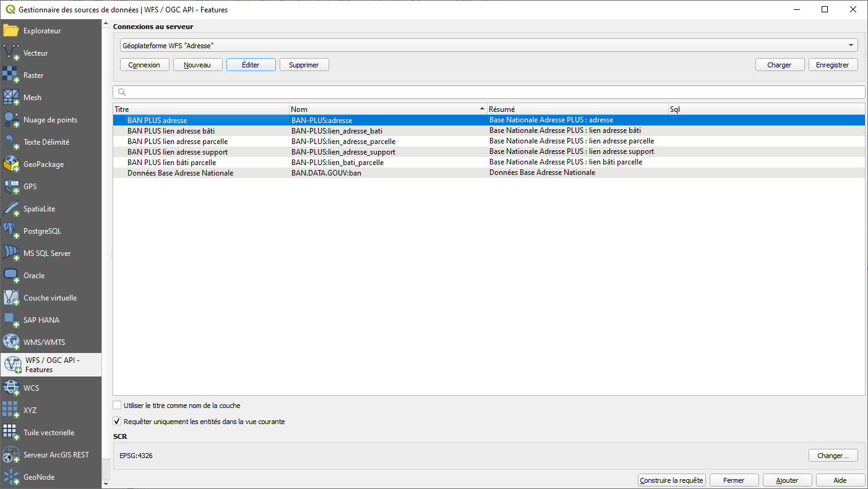868x489 pixels.
Task: Click the Connexion button
Action: 144,65
